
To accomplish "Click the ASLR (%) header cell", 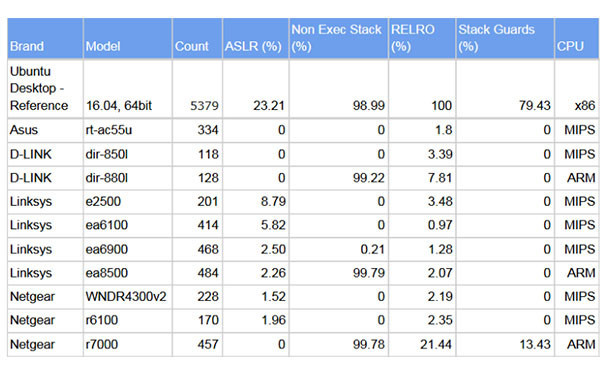I will (256, 38).
